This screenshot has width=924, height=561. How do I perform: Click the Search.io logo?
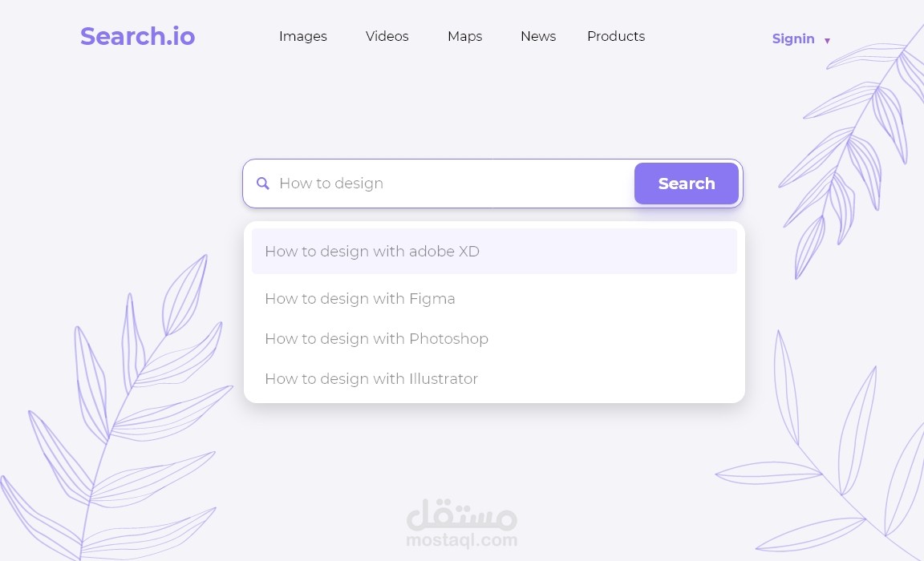pos(137,36)
